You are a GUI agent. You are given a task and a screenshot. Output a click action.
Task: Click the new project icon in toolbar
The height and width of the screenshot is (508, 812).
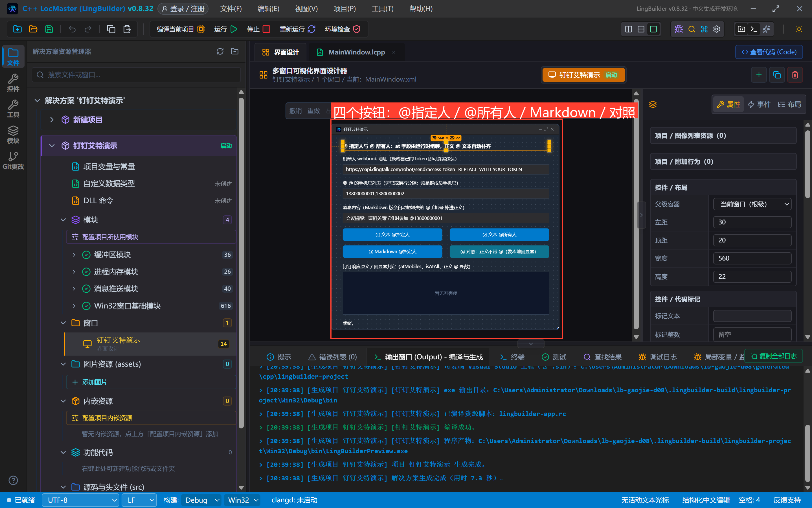17,29
